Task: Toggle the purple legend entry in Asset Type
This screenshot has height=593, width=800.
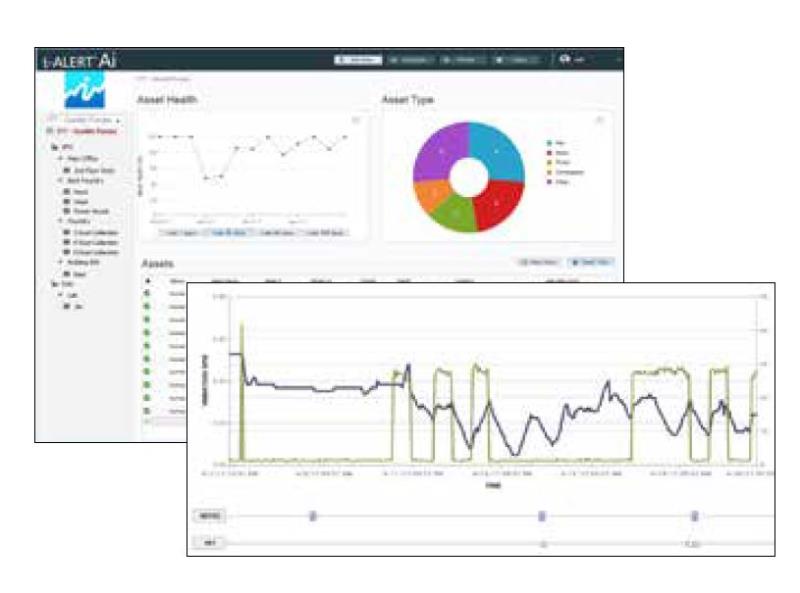Action: click(550, 183)
